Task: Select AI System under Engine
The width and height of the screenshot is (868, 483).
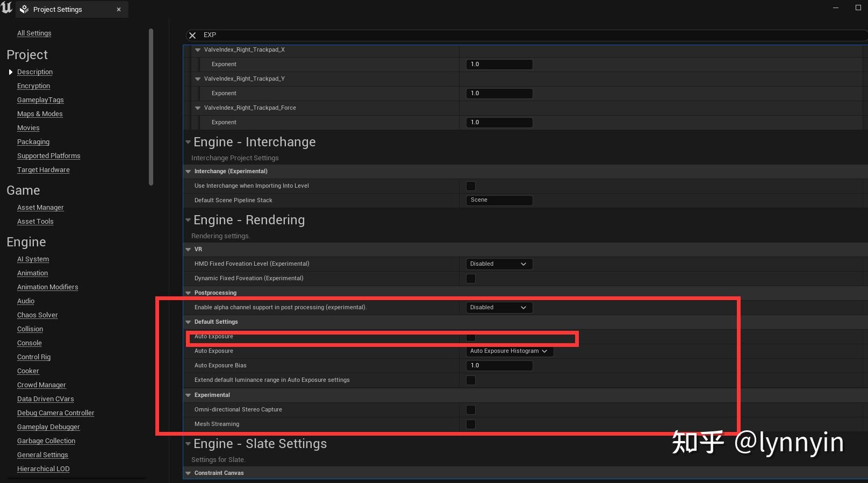Action: pyautogui.click(x=33, y=259)
